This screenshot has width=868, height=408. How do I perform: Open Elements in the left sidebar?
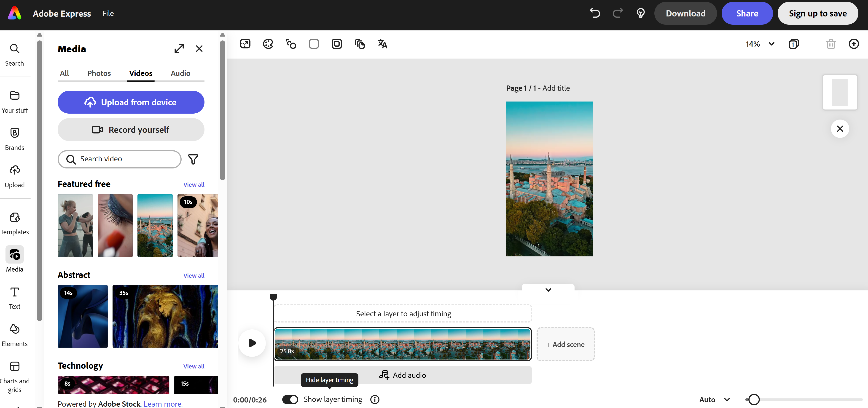(x=14, y=335)
